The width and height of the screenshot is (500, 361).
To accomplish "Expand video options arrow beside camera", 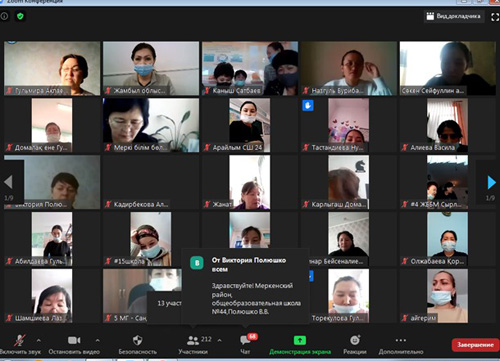I will [x=97, y=340].
